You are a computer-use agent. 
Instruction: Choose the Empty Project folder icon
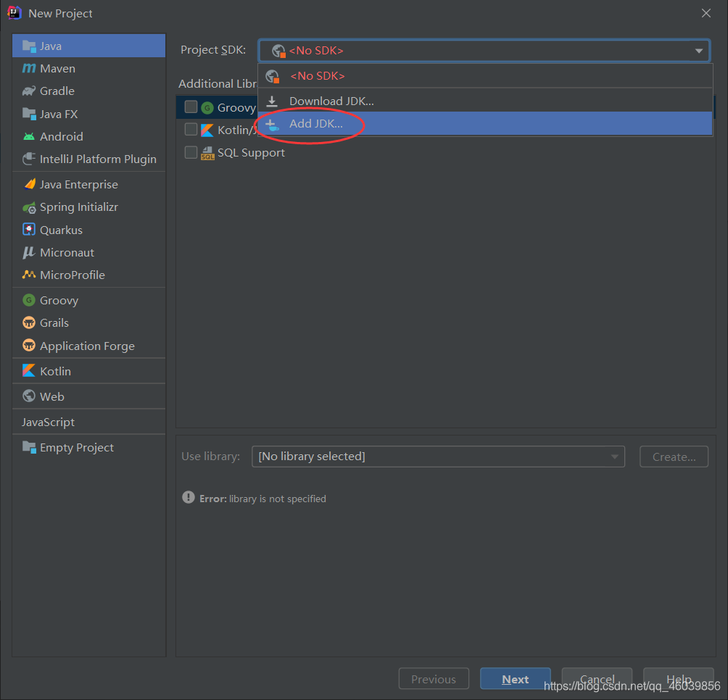[x=29, y=447]
